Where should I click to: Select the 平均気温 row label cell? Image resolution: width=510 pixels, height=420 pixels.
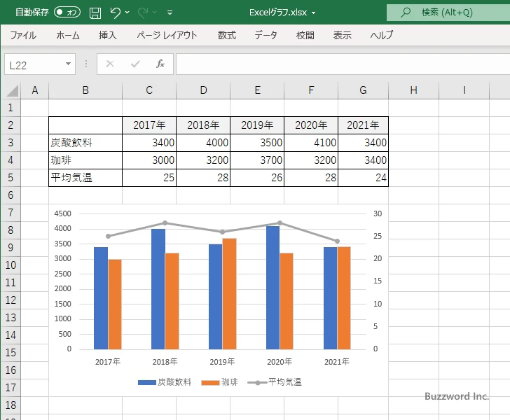pos(85,178)
